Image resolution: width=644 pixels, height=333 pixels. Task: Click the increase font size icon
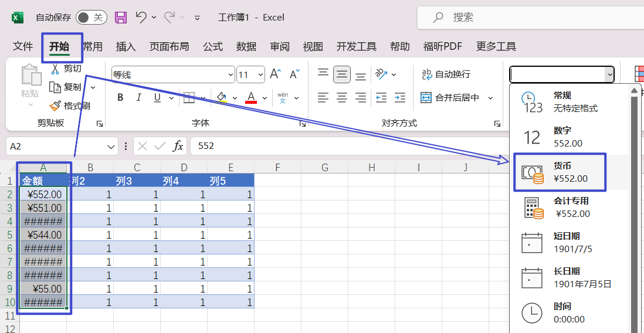tap(274, 74)
